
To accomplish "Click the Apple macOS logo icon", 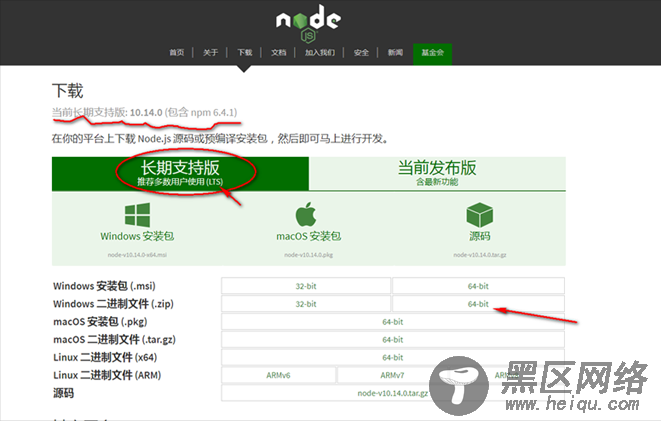I will (306, 214).
